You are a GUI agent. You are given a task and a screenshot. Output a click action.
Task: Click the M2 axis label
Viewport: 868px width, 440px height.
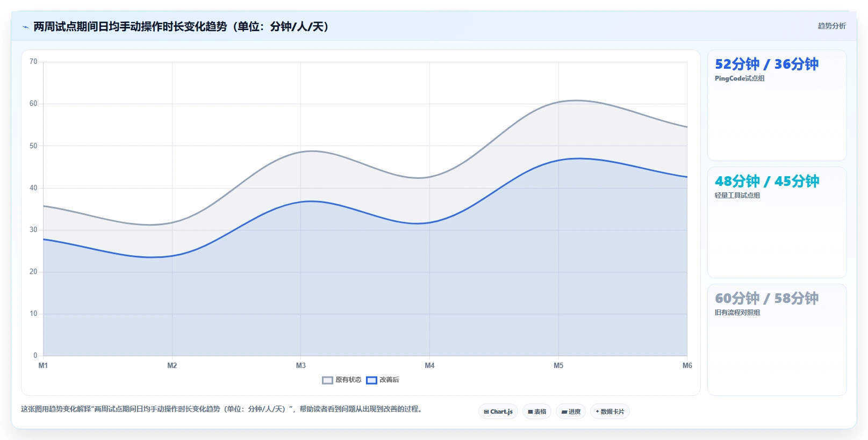(x=172, y=365)
